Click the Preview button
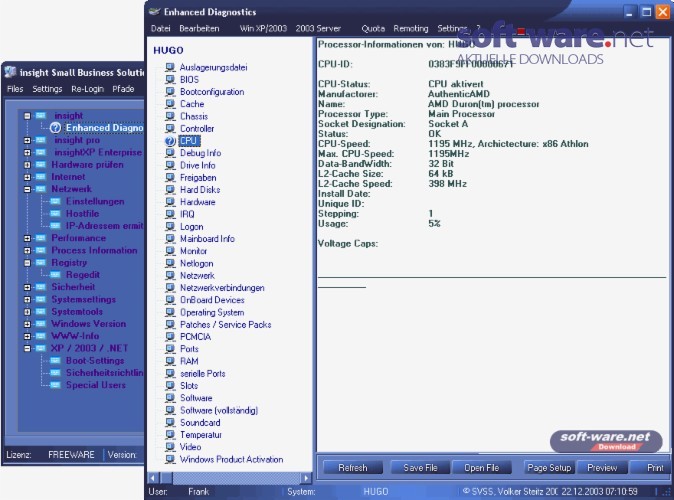The height and width of the screenshot is (500, 674). tap(602, 467)
